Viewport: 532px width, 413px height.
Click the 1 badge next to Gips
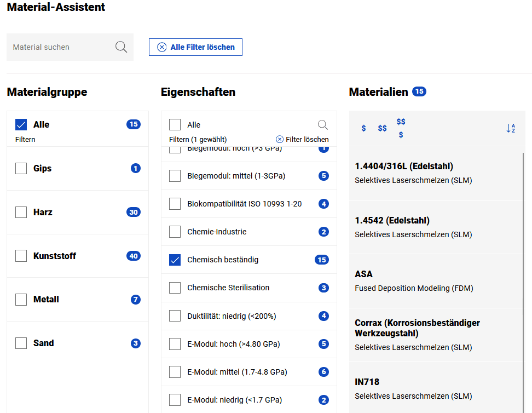[x=136, y=169]
